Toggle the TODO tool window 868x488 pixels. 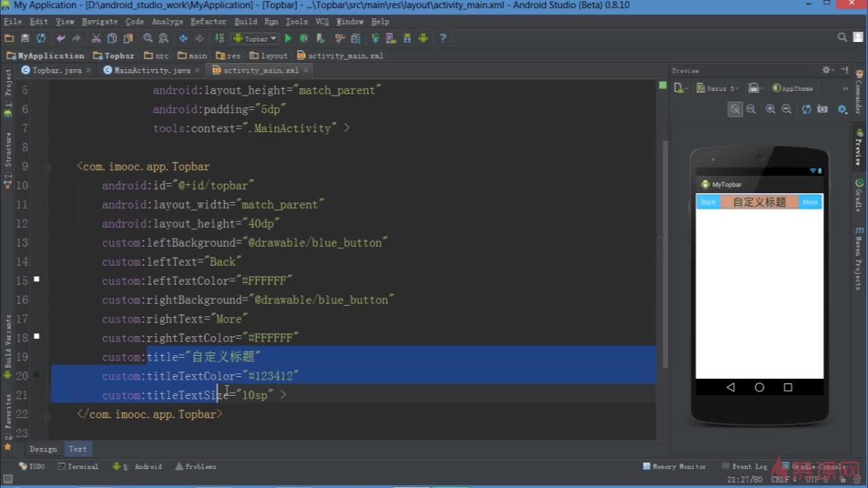[x=32, y=466]
